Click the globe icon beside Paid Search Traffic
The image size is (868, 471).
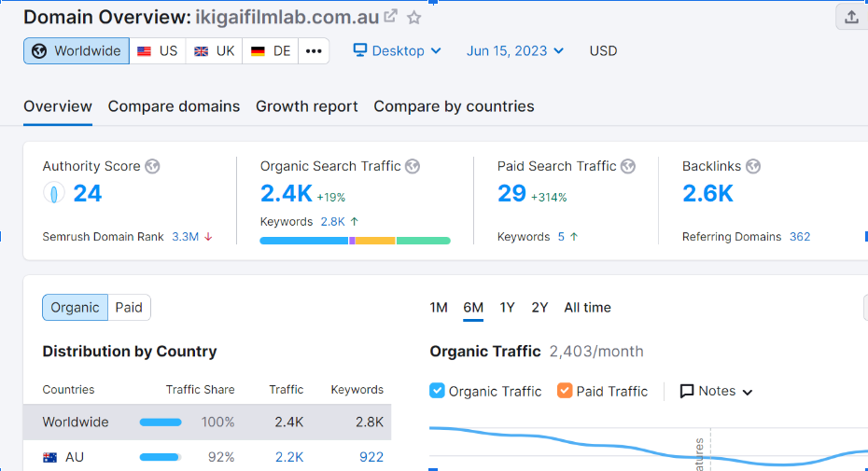tap(628, 166)
